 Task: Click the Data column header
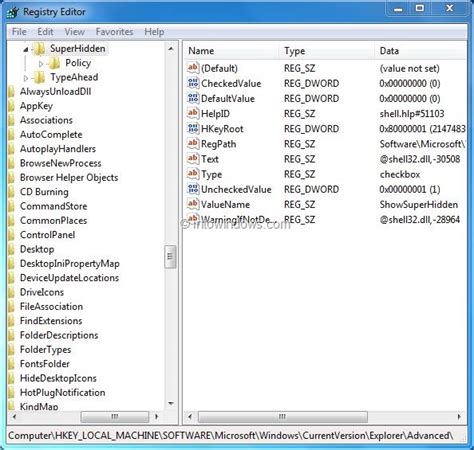pos(420,51)
